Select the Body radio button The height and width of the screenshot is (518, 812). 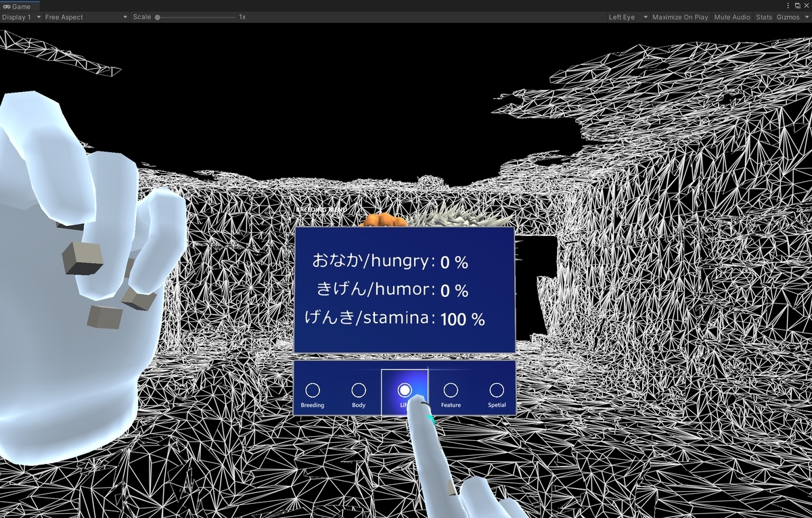(359, 390)
